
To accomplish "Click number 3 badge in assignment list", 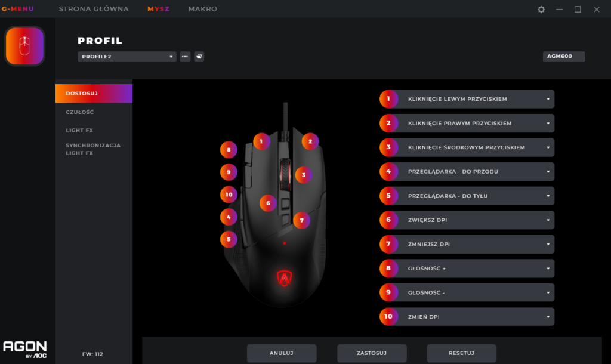I will click(388, 147).
